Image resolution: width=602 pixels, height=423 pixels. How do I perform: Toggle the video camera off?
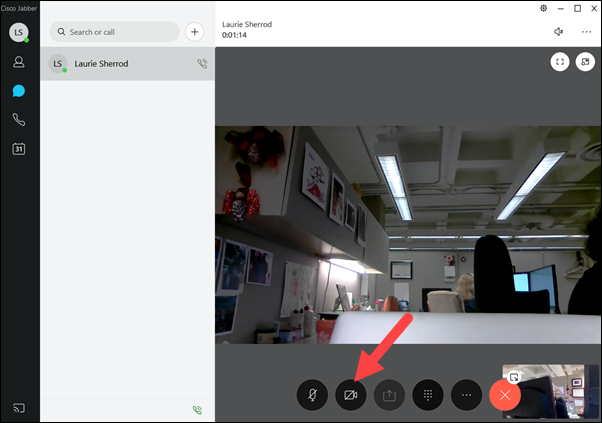[351, 395]
